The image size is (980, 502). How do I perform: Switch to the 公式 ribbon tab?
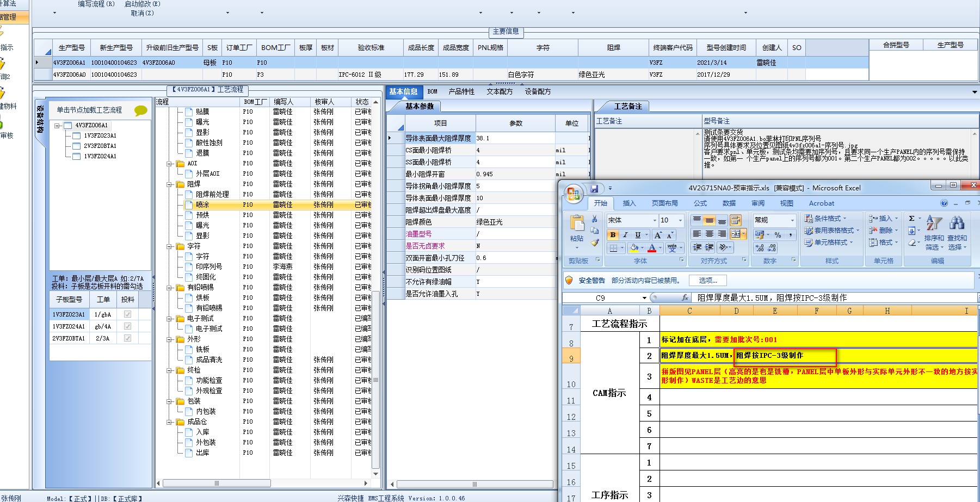[700, 203]
